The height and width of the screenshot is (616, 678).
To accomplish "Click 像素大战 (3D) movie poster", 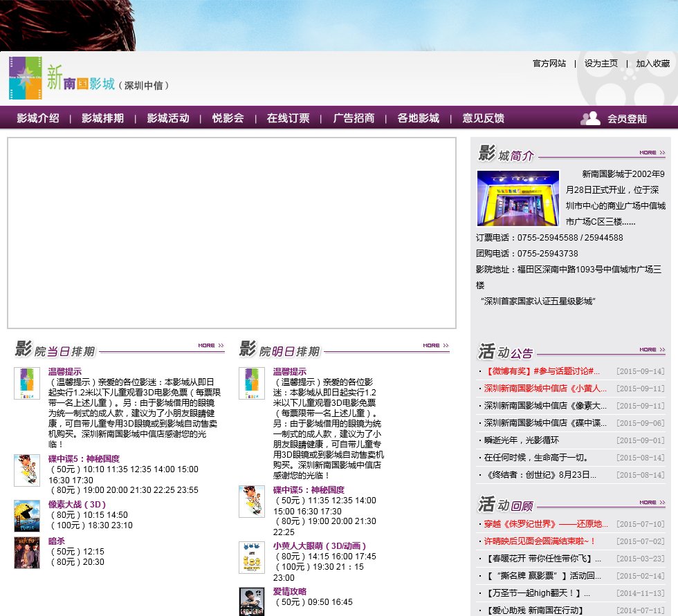I will 27,516.
